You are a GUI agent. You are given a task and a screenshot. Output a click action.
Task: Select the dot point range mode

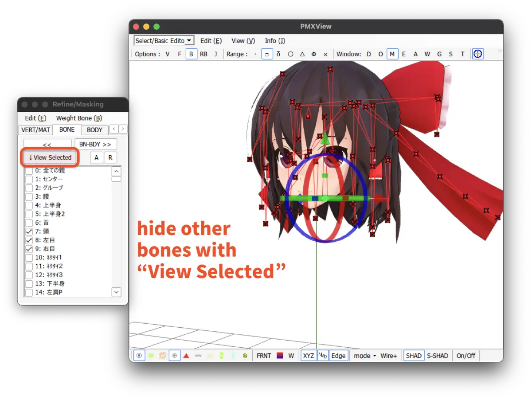[x=255, y=54]
